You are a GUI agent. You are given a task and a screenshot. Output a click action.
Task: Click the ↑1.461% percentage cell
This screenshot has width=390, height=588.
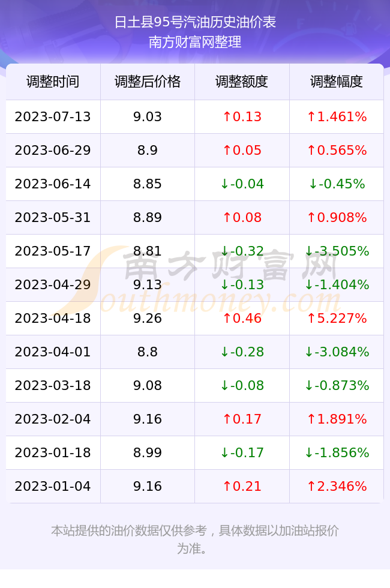pos(337,116)
